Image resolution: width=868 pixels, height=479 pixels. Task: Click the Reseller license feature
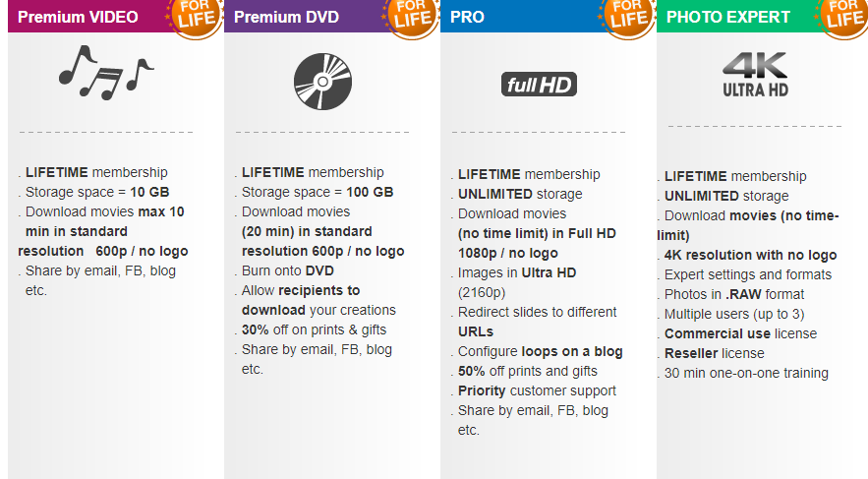pyautogui.click(x=714, y=353)
